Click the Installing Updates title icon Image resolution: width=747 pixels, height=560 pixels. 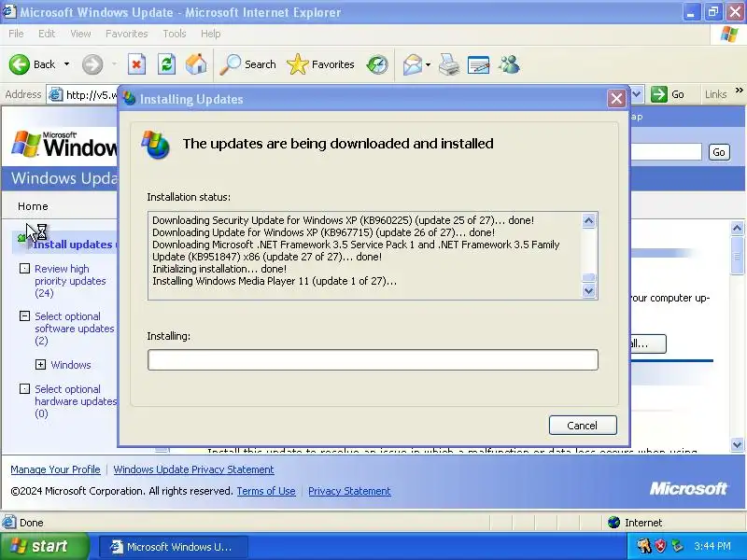[129, 99]
